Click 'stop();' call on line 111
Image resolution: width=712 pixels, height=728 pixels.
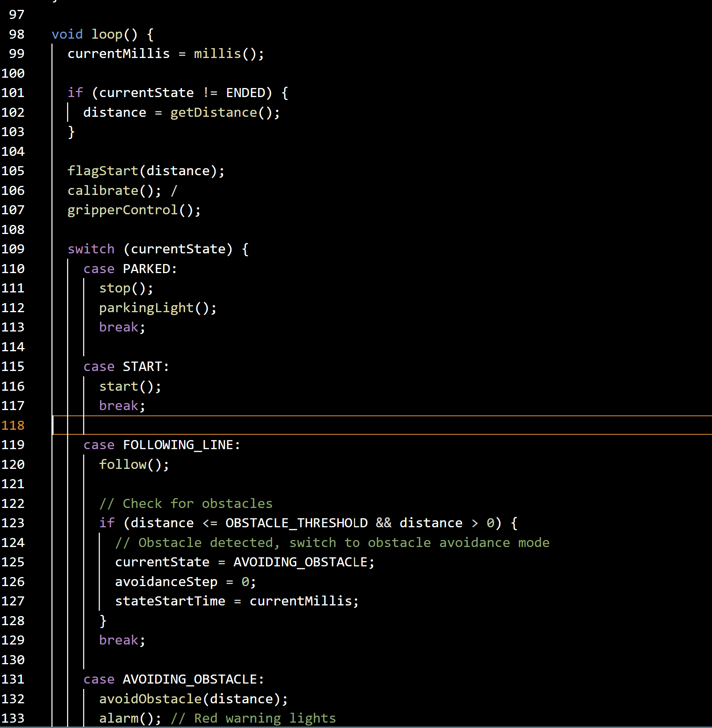point(126,288)
